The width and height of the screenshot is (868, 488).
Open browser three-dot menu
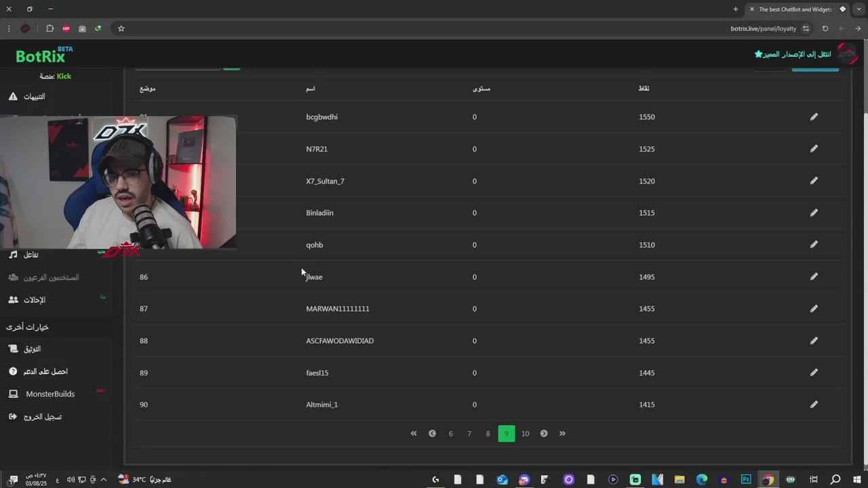9,28
